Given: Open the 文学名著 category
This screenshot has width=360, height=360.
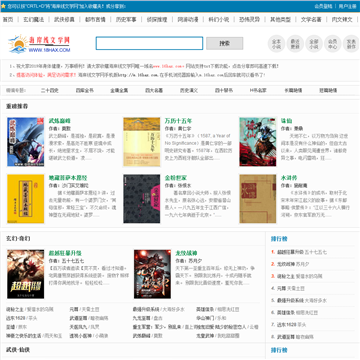Looking at the screenshot, I should 311,19.
